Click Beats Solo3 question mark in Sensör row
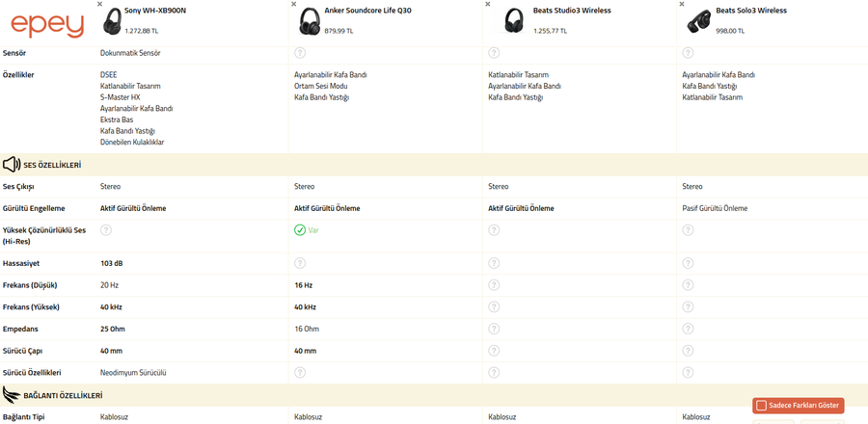This screenshot has width=868, height=424. 688,53
